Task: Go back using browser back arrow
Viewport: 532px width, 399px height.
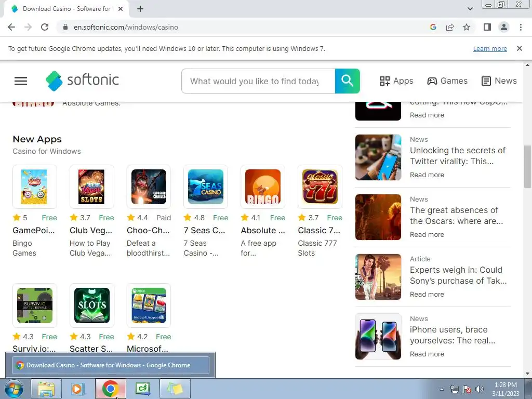Action: (11, 27)
